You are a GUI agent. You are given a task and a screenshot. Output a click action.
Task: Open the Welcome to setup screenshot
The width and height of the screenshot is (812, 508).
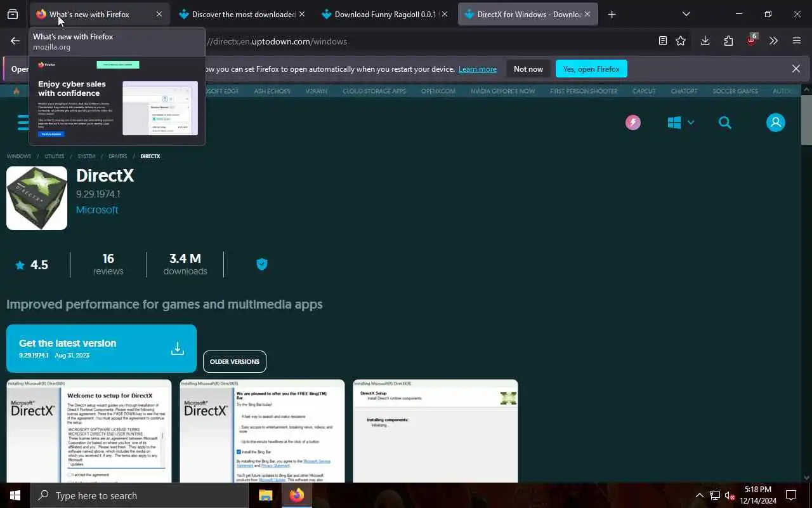point(89,431)
